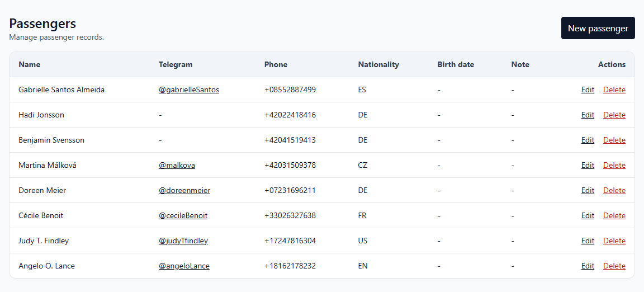The width and height of the screenshot is (644, 292).
Task: Delete Benjamin Svensson's record
Action: 614,140
